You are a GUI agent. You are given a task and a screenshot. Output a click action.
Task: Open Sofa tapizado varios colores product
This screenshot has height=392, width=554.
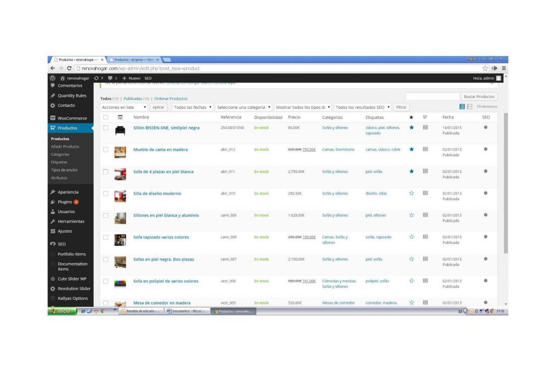tap(161, 237)
